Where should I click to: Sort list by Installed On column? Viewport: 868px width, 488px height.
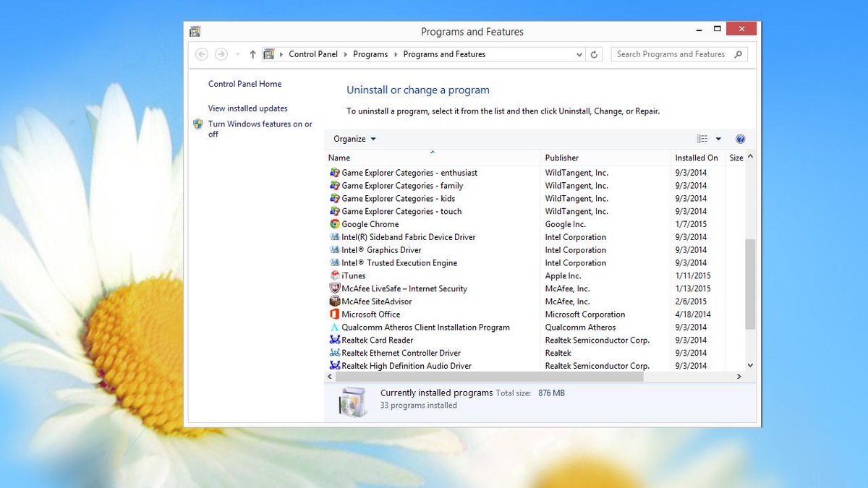[698, 158]
